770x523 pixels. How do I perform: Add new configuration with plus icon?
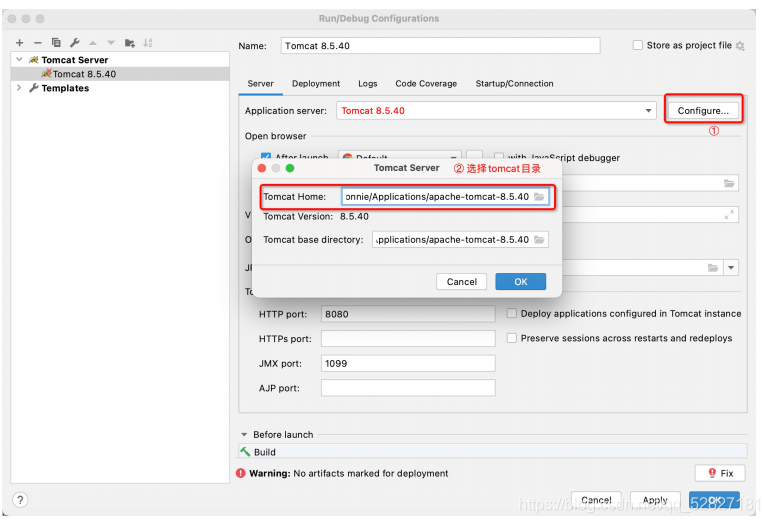point(20,43)
